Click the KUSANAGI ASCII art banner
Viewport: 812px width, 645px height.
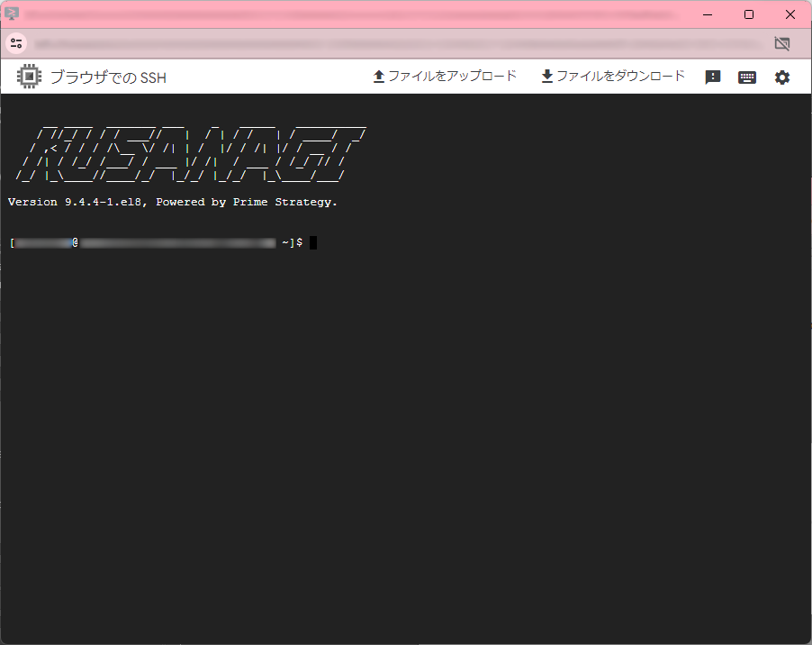point(191,153)
